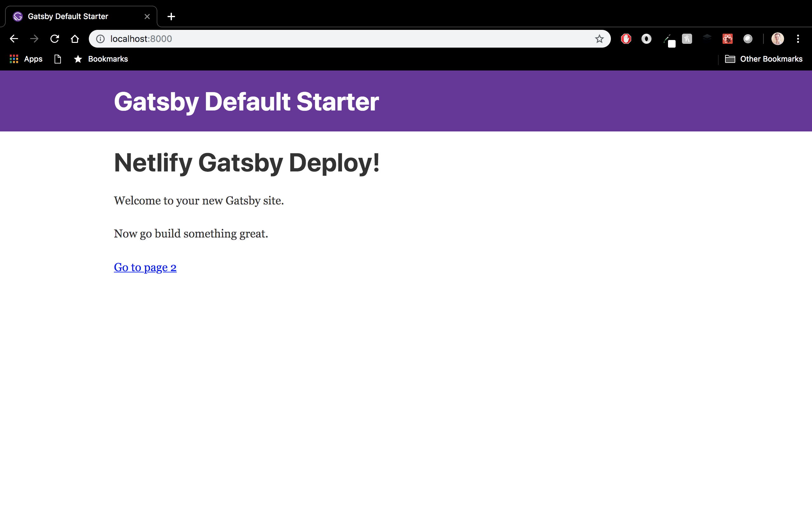Image resolution: width=812 pixels, height=508 pixels.
Task: Open the red React atom extension
Action: [727, 39]
